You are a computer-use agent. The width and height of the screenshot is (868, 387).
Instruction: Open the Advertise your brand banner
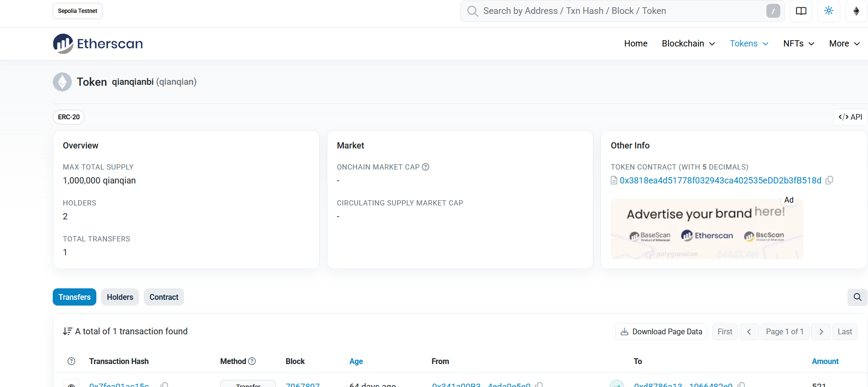[706, 229]
